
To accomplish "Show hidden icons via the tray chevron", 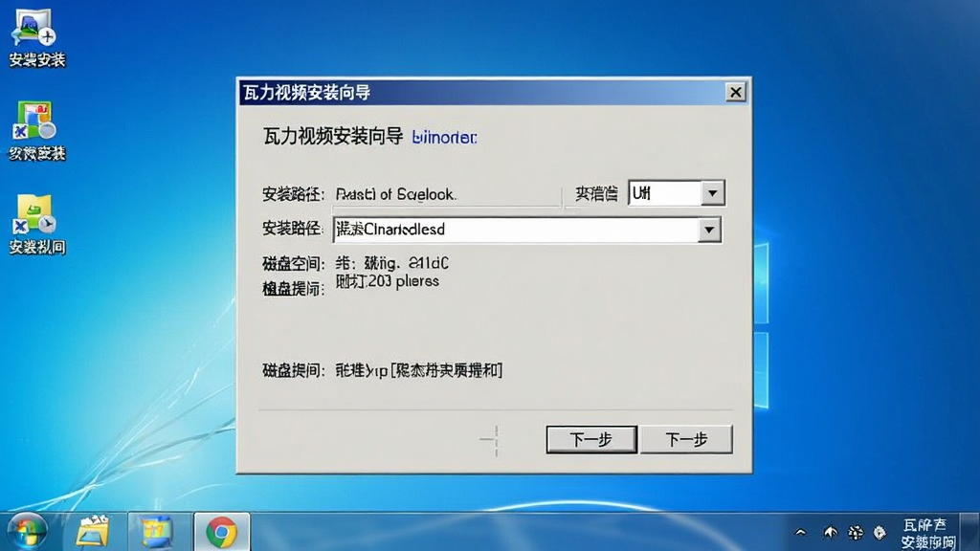I will coord(801,532).
